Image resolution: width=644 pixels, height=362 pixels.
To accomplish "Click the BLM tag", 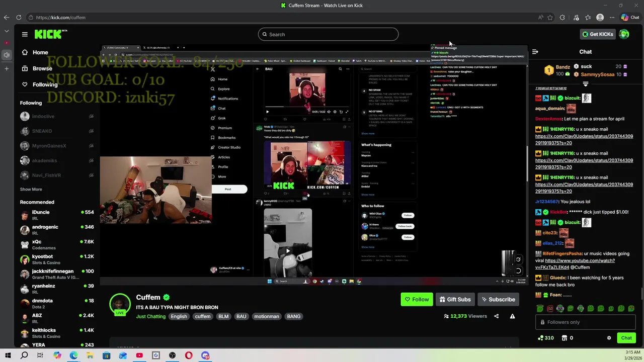I will coord(223,317).
